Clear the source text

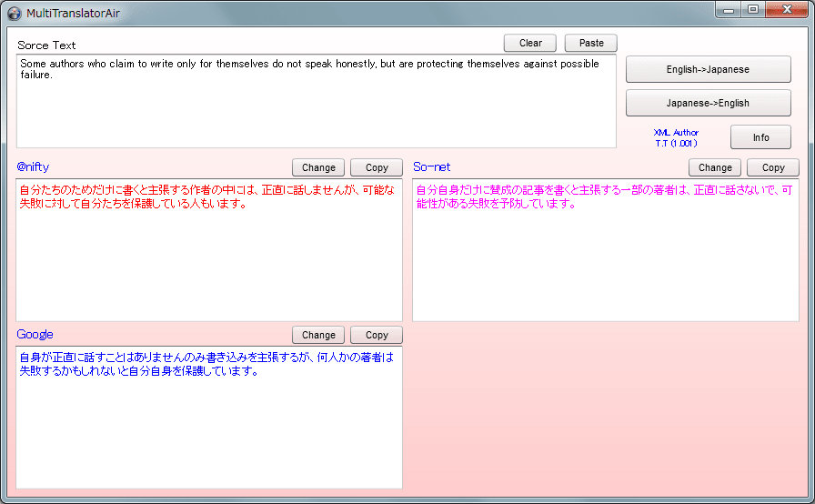tap(530, 43)
